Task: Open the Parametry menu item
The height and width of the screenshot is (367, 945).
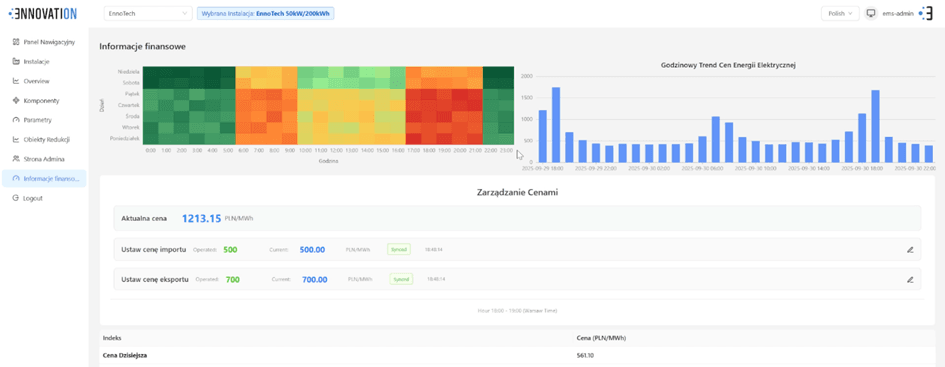Action: coord(43,120)
